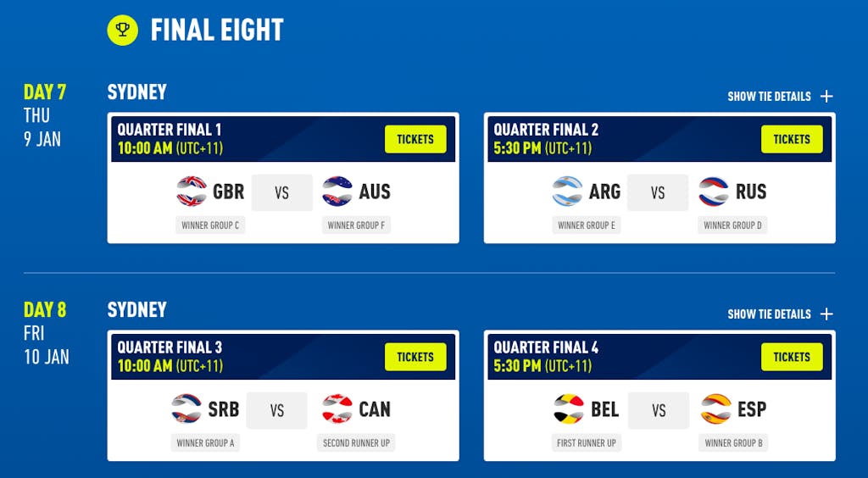The width and height of the screenshot is (868, 478).
Task: Show Tie Details for Thursday 9 Jan
Action: (x=769, y=97)
